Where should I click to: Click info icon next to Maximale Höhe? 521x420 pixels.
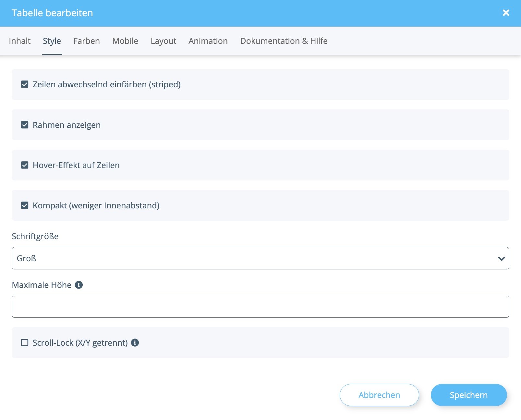pos(79,285)
